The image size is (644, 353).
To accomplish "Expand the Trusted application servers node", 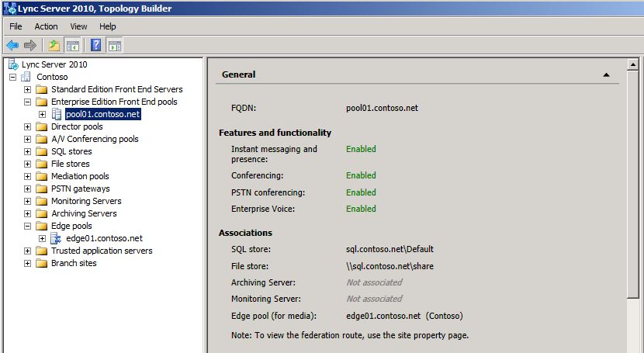I will (x=27, y=251).
